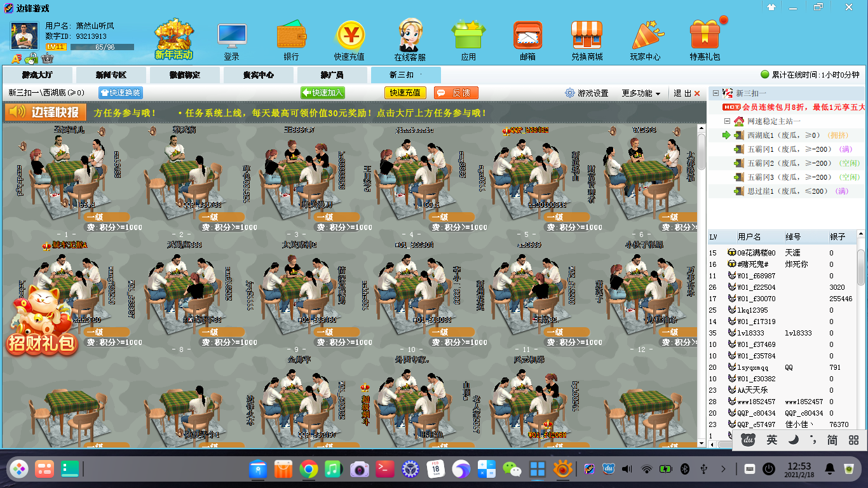Select room 思过崖1 in the tree
The height and width of the screenshot is (488, 868).
(790, 191)
